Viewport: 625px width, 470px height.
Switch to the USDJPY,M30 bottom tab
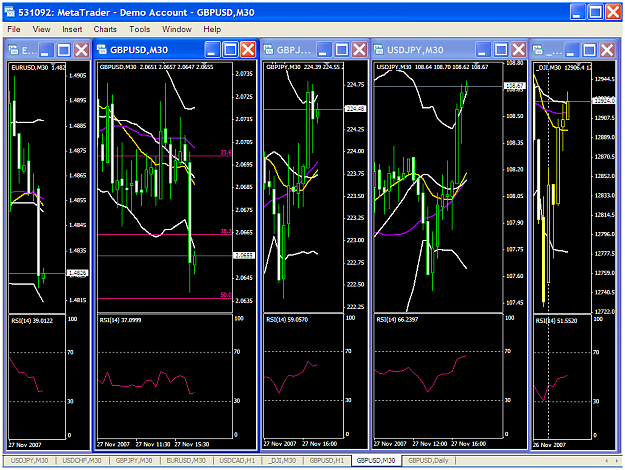tap(29, 460)
